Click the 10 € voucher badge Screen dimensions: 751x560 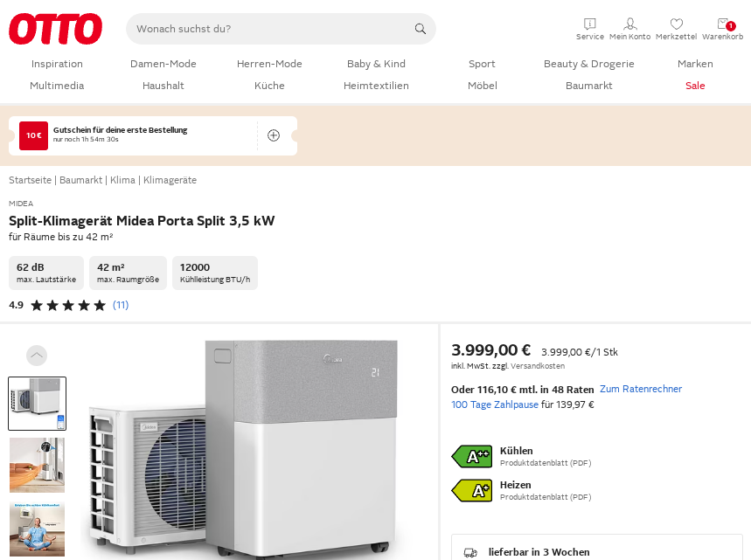pos(33,135)
